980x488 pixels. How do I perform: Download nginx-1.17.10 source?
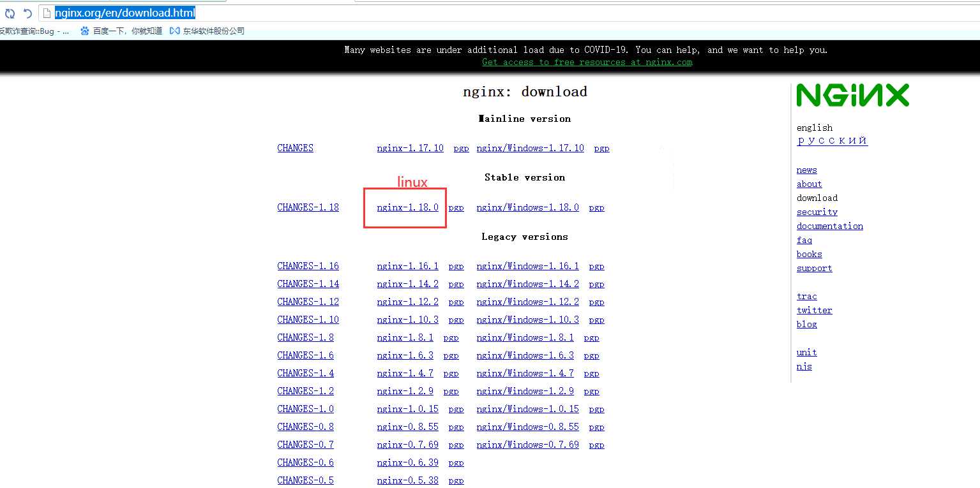coord(410,148)
